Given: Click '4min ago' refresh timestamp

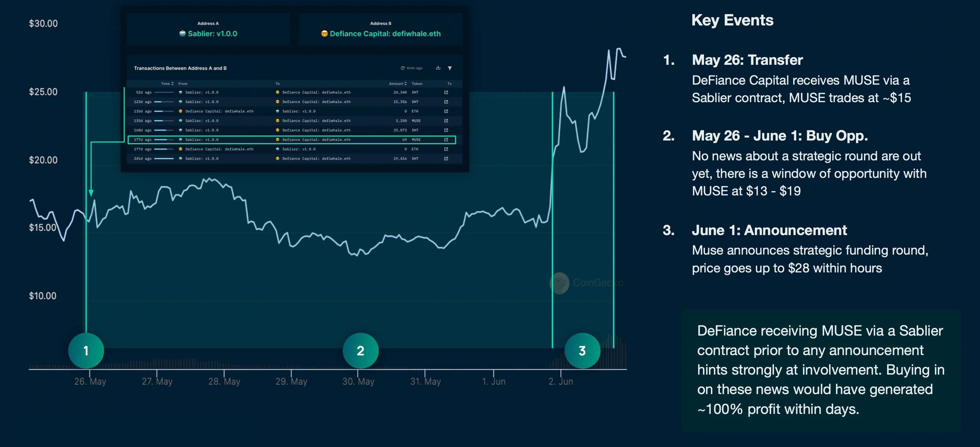Looking at the screenshot, I should pos(414,68).
